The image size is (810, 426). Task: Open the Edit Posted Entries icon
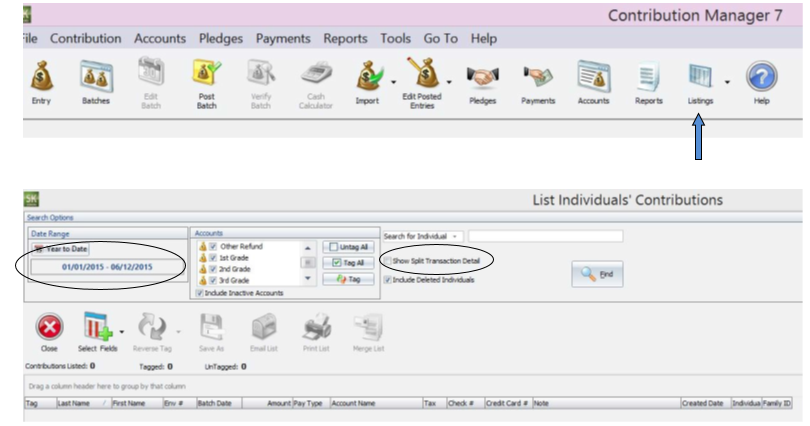(422, 72)
